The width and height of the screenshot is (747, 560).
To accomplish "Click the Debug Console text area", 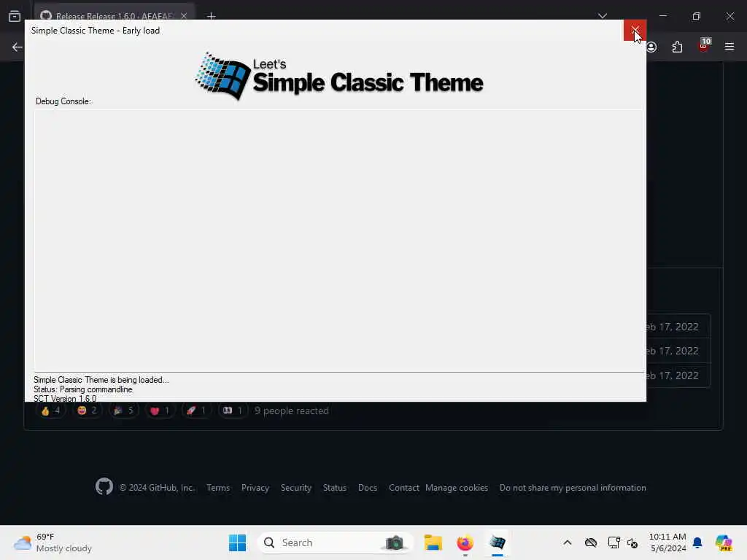I will (338, 241).
